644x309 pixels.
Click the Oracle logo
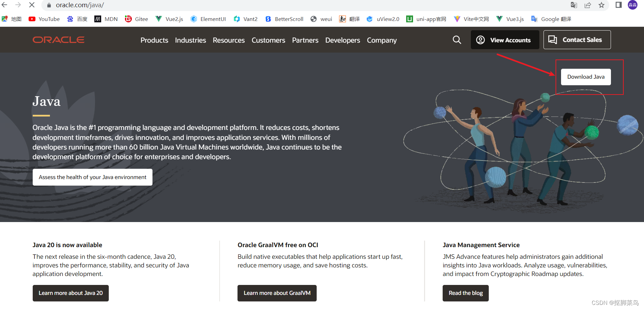click(59, 40)
